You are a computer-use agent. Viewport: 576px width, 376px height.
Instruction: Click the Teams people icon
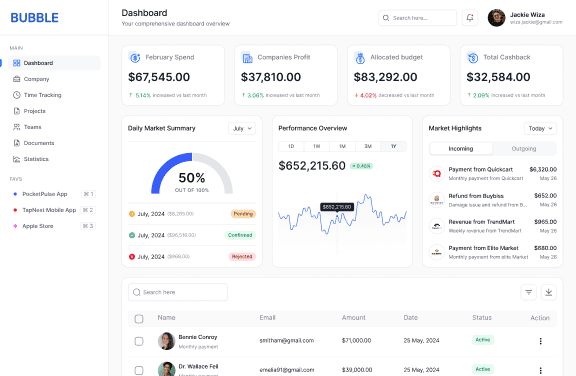[17, 127]
